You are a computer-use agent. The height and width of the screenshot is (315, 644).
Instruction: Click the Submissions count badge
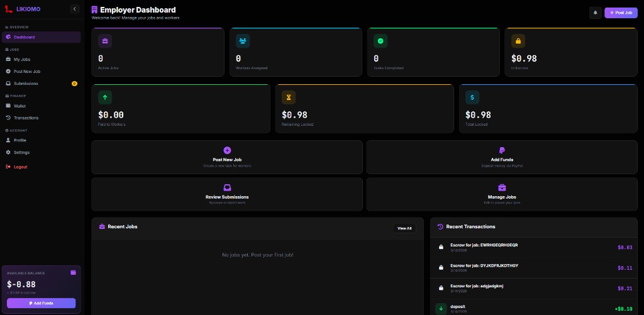74,84
